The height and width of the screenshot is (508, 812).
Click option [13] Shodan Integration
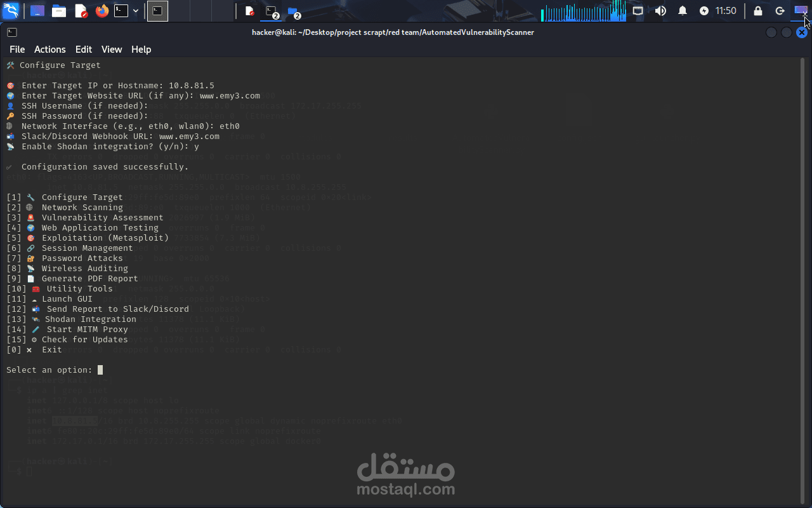point(71,319)
